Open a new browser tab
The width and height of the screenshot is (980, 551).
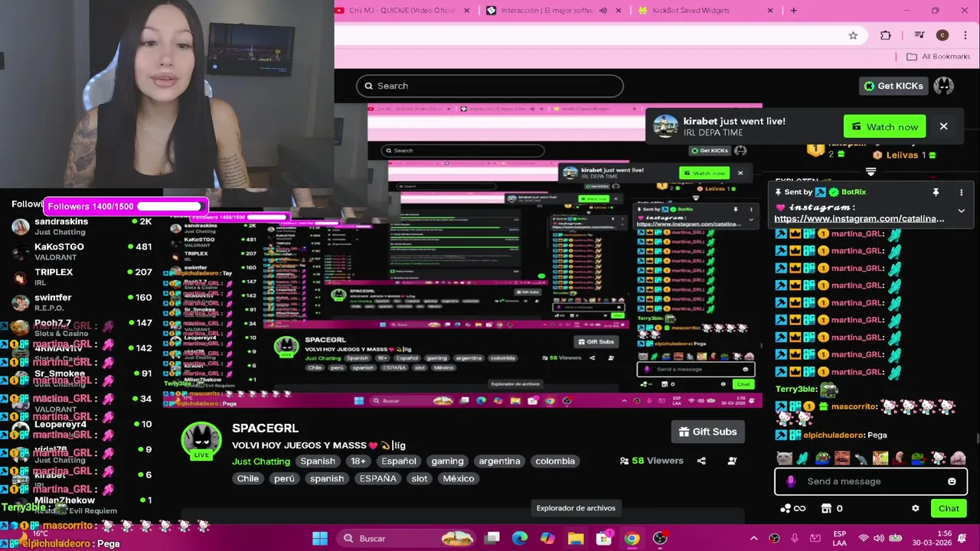(x=793, y=10)
